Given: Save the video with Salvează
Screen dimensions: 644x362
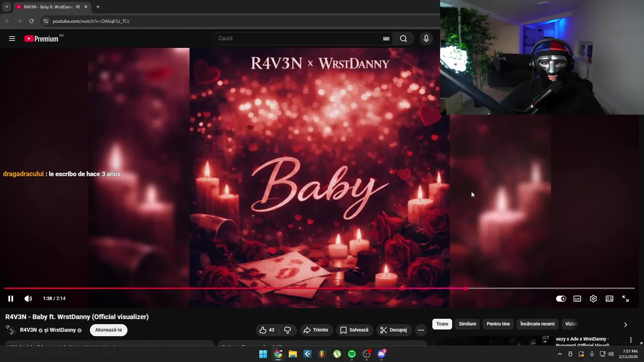Looking at the screenshot, I should tap(354, 330).
